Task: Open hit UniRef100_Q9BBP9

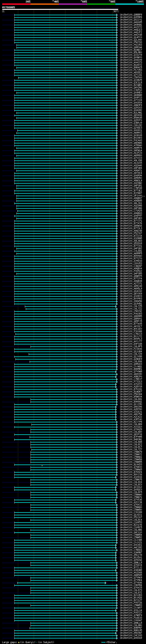Action: [x=131, y=15]
